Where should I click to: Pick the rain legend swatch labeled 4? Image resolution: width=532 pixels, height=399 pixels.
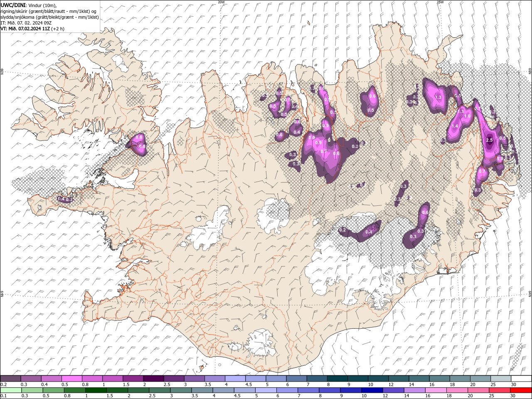[x=223, y=390]
